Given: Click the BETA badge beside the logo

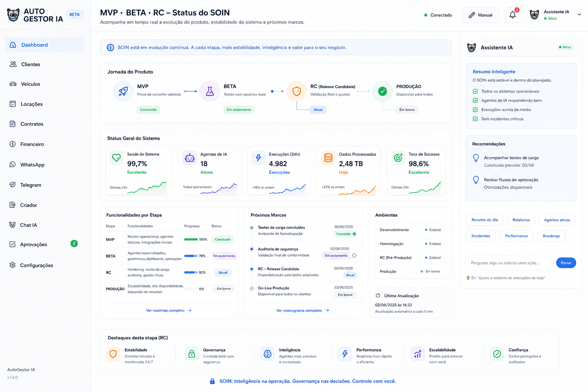Looking at the screenshot, I should (75, 15).
